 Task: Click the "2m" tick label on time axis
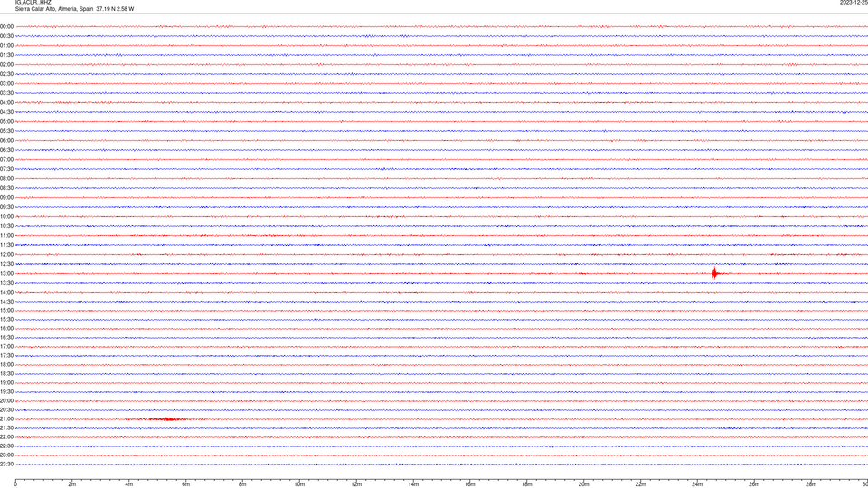pyautogui.click(x=72, y=484)
